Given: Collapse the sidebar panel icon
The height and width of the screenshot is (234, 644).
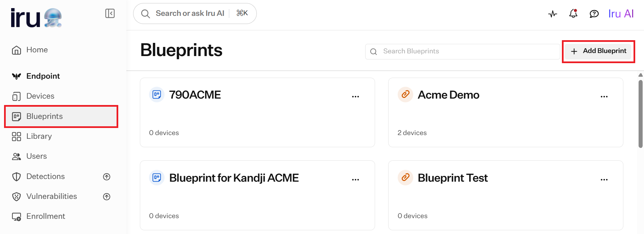Looking at the screenshot, I should tap(110, 14).
